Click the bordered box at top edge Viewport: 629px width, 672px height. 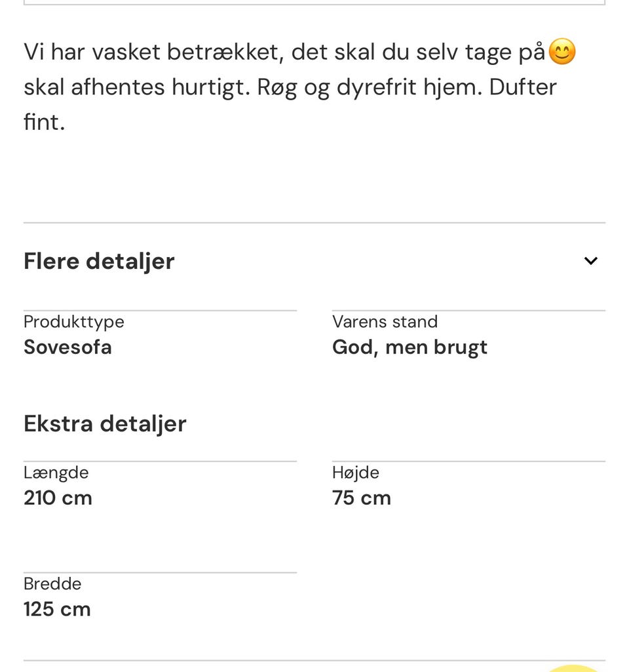(x=314, y=3)
